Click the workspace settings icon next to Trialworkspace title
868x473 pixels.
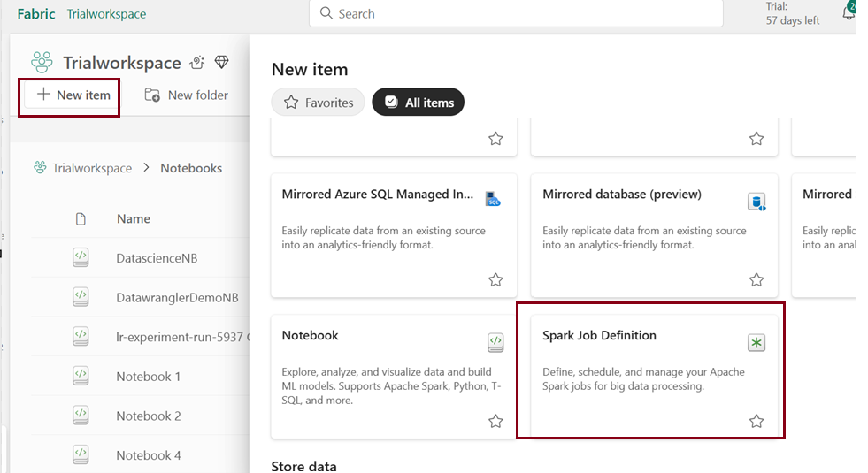pyautogui.click(x=197, y=63)
